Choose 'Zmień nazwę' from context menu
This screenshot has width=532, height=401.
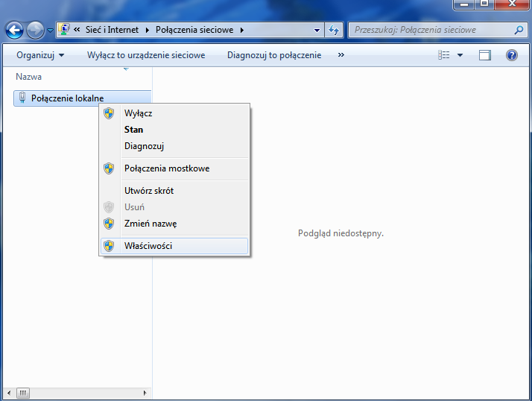coord(174,224)
